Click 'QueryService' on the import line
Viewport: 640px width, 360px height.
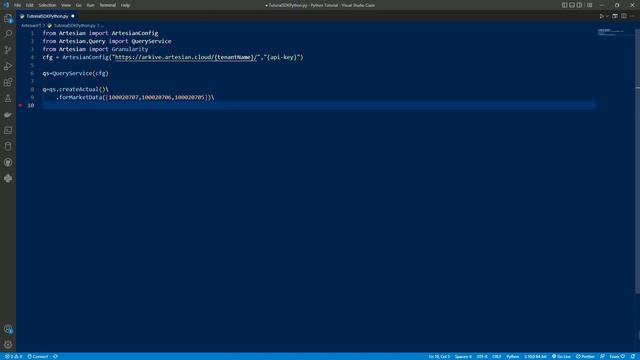click(151, 41)
